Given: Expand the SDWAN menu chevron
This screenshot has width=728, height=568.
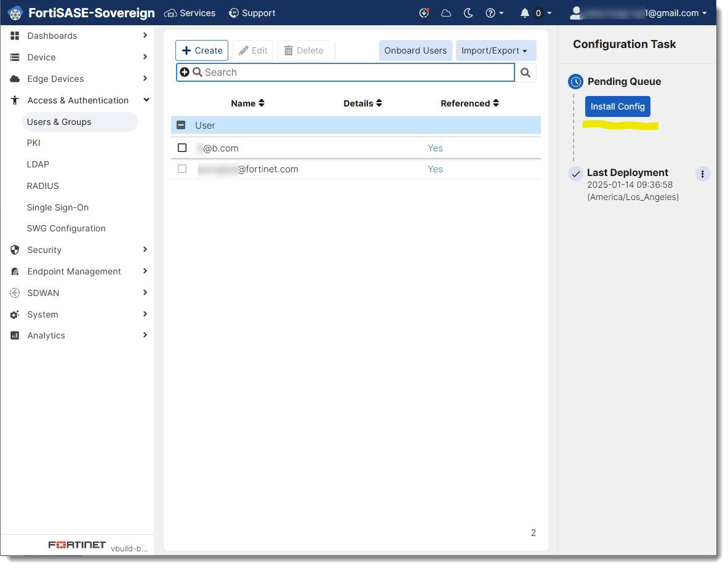Looking at the screenshot, I should coord(145,292).
